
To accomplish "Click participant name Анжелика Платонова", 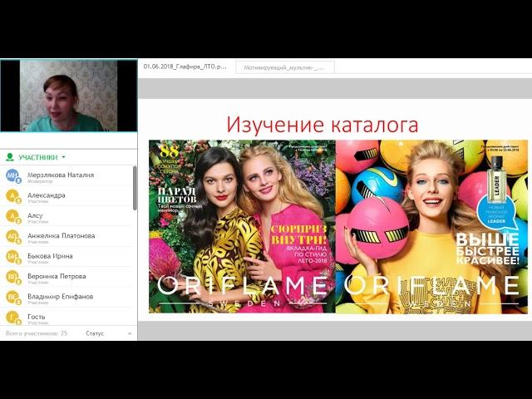I will tap(62, 236).
